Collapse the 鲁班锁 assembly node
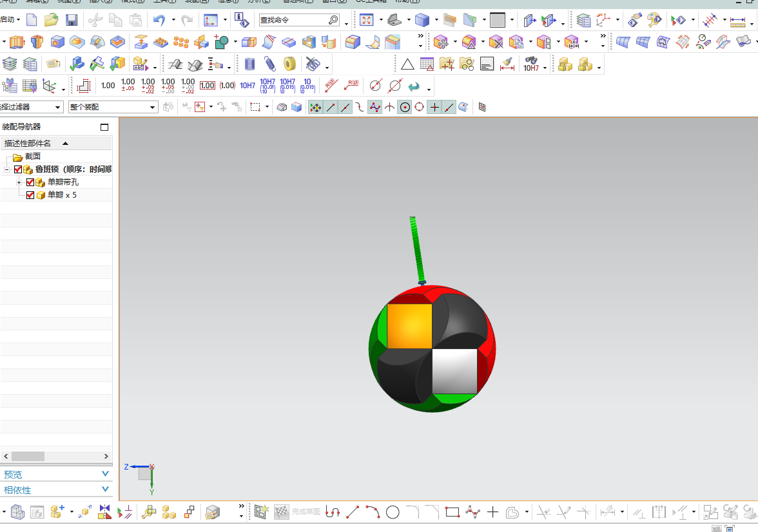Screen dimensions: 758x532 [6, 169]
